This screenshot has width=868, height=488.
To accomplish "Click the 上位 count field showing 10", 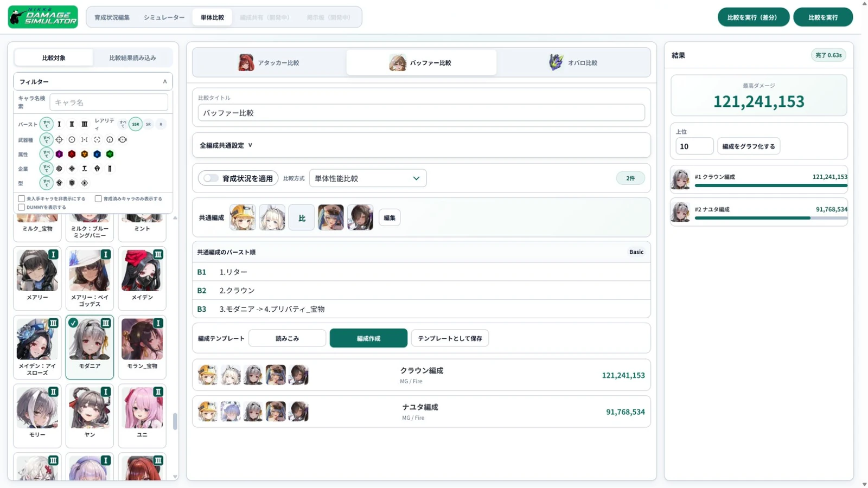I will pos(694,146).
